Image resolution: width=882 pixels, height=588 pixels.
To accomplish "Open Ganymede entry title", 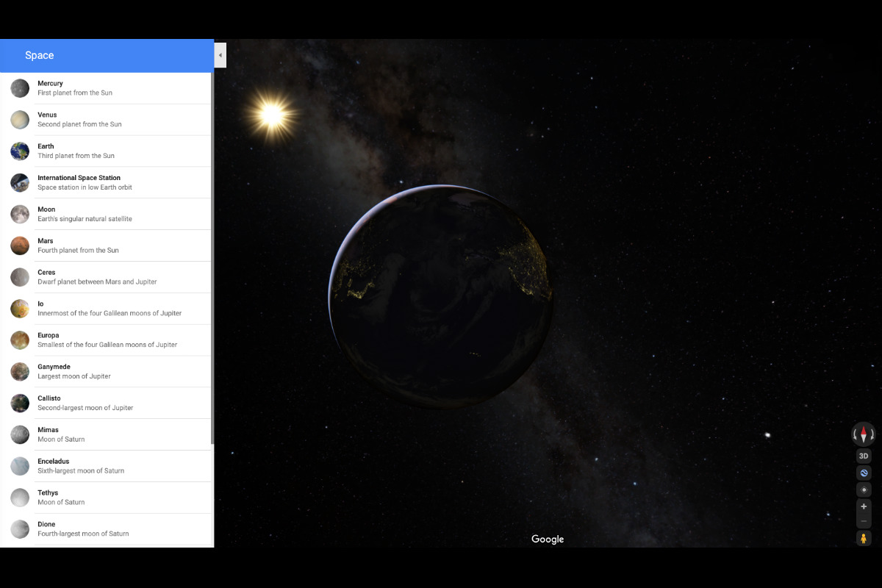I will (54, 367).
